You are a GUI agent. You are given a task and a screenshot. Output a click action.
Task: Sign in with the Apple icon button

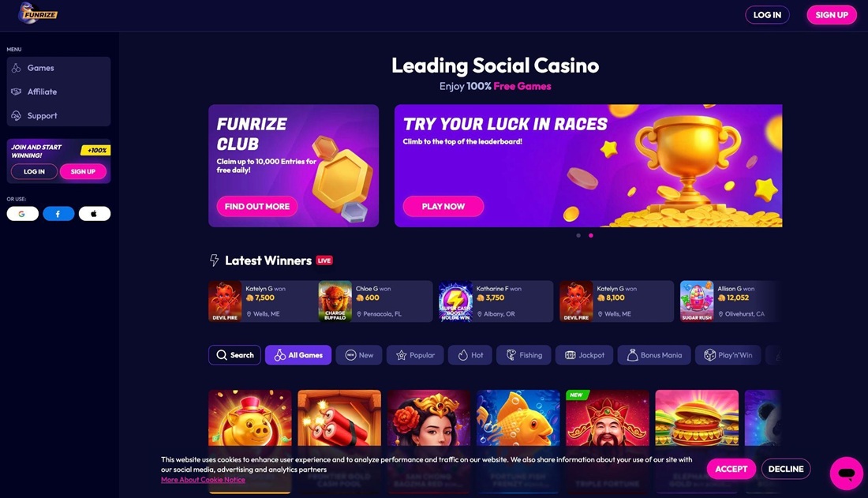pyautogui.click(x=94, y=214)
